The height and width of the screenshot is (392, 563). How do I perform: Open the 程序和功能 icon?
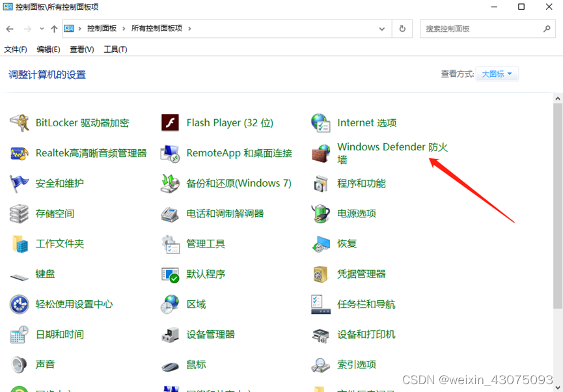(x=321, y=184)
